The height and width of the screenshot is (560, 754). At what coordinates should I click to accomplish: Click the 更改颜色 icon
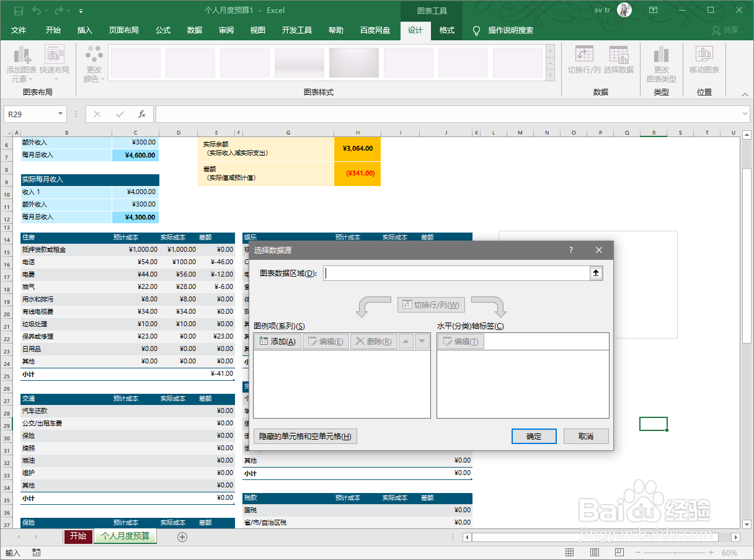92,62
